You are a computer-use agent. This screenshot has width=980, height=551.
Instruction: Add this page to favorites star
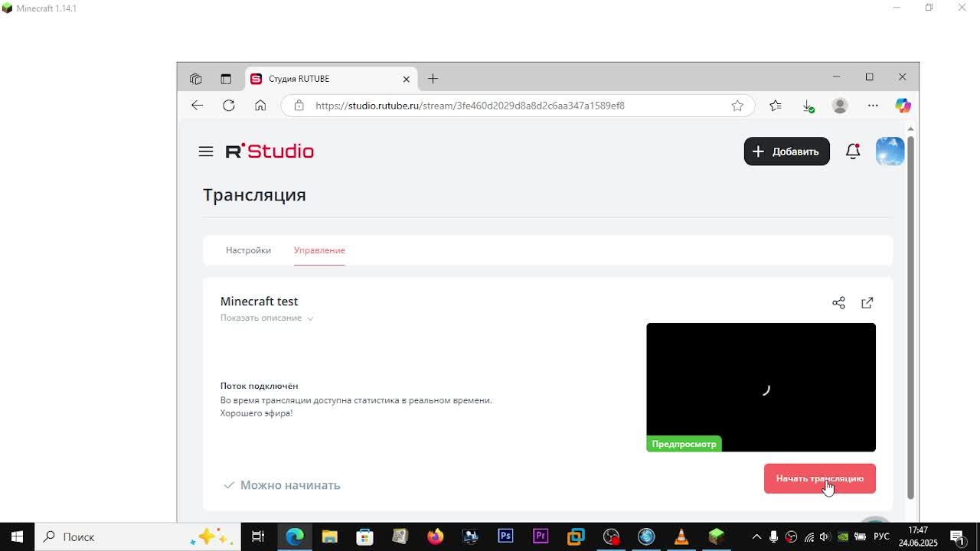(x=737, y=106)
